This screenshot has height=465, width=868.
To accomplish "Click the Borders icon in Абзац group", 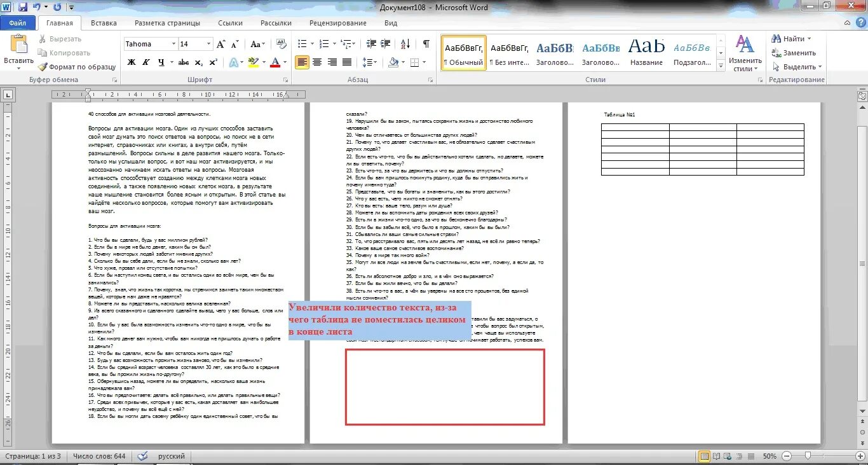I will coord(414,62).
